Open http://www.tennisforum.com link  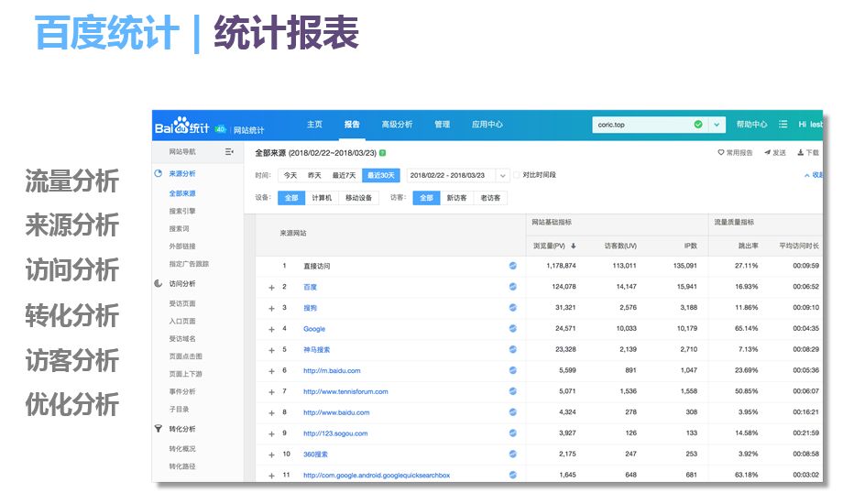pos(345,392)
